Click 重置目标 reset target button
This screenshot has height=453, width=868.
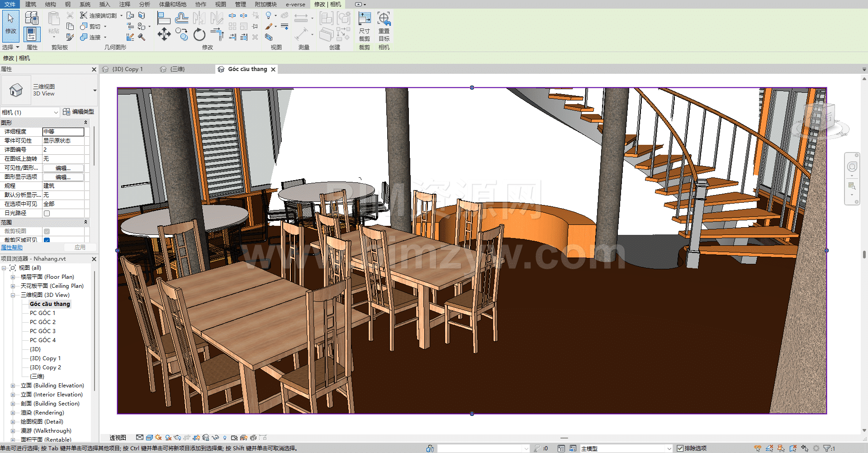384,26
